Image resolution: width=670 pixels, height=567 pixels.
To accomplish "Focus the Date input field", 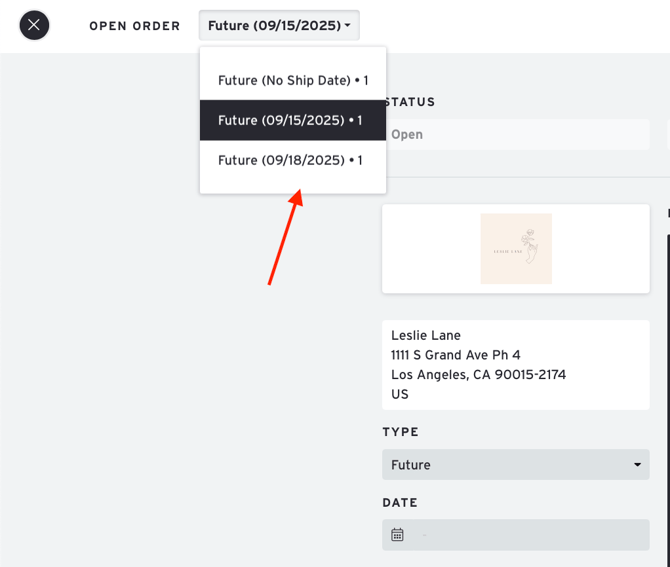I will click(530, 535).
